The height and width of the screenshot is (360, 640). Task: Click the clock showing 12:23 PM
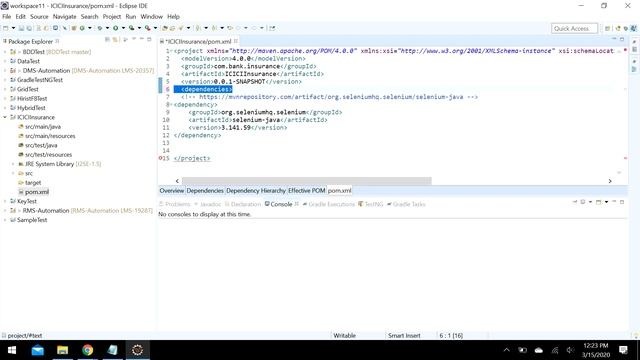coord(596,346)
